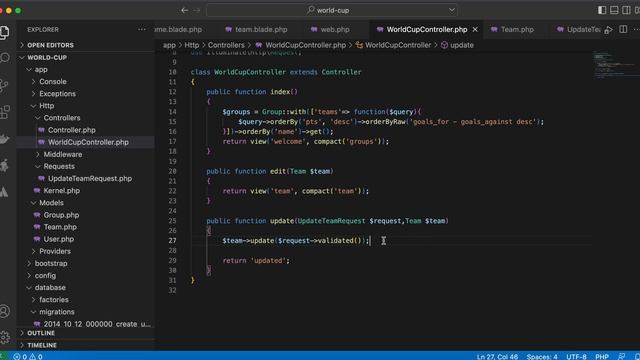The height and width of the screenshot is (360, 640).
Task: Toggle the bottom panel layout icon
Action: [x=614, y=10]
